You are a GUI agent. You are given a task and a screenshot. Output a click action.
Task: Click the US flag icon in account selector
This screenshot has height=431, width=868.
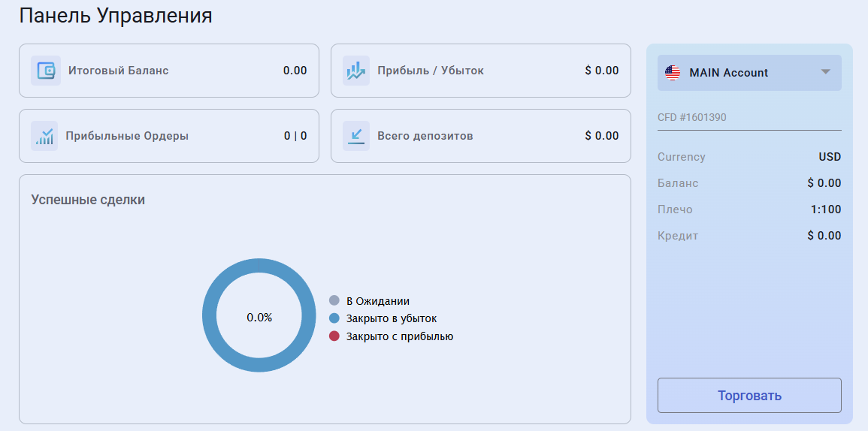click(673, 73)
